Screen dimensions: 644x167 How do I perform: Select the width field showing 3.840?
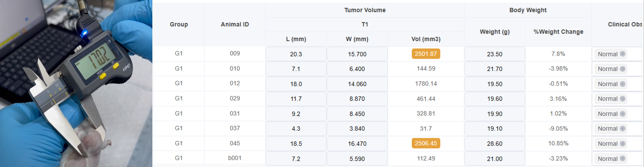(x=357, y=128)
